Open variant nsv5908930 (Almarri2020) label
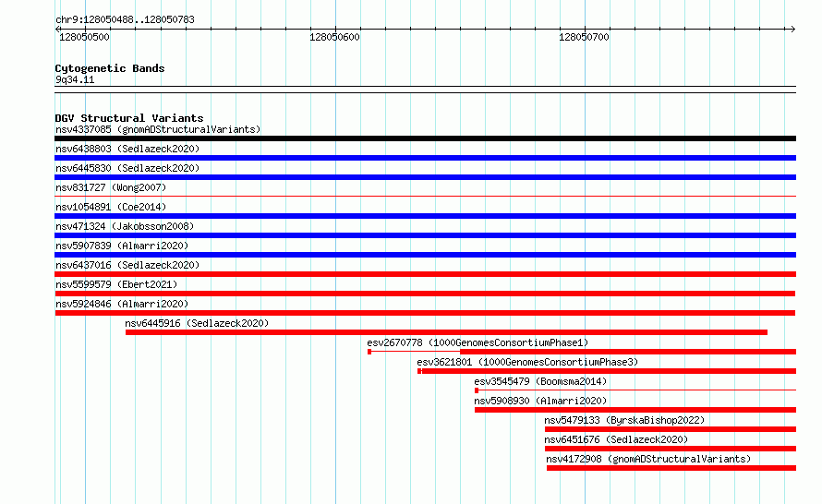Screen dimensions: 822x504 [540, 401]
